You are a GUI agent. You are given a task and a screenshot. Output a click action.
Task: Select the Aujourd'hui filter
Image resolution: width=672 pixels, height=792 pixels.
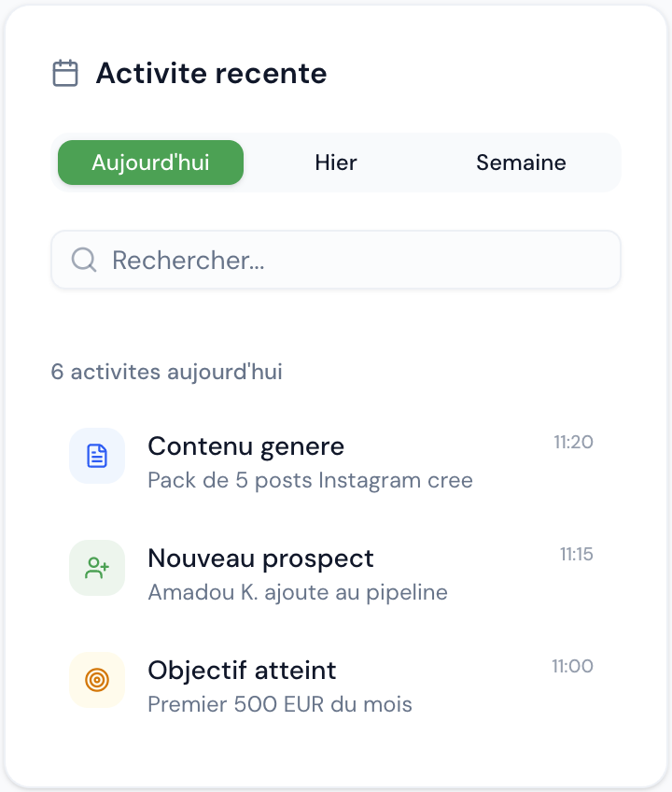(150, 163)
